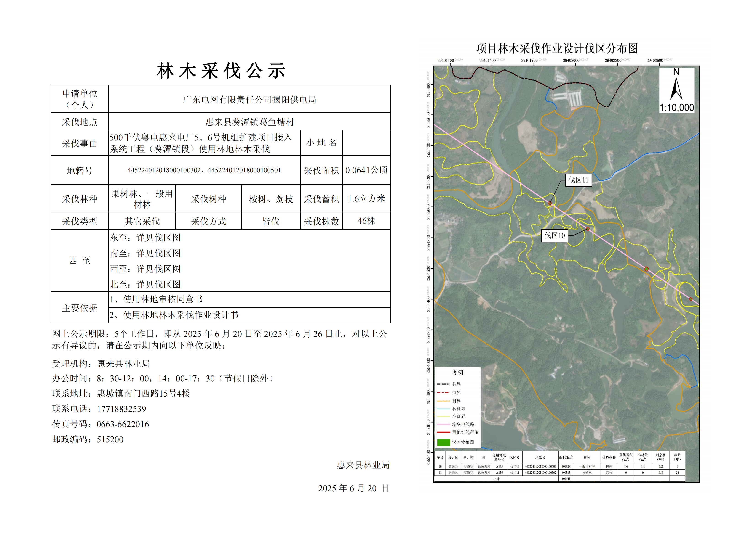This screenshot has height=534, width=756.
Task: Click the tree species 桉树、荔枝
Action: pyautogui.click(x=271, y=199)
